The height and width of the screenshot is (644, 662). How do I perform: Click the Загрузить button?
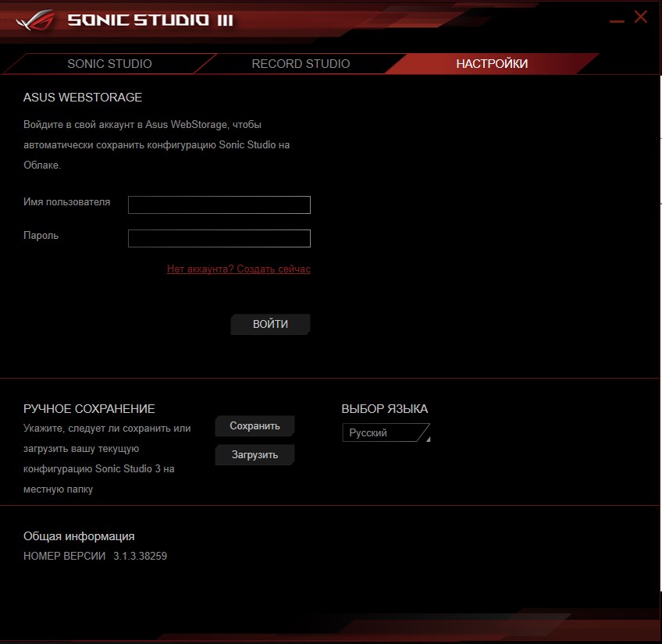coord(254,455)
